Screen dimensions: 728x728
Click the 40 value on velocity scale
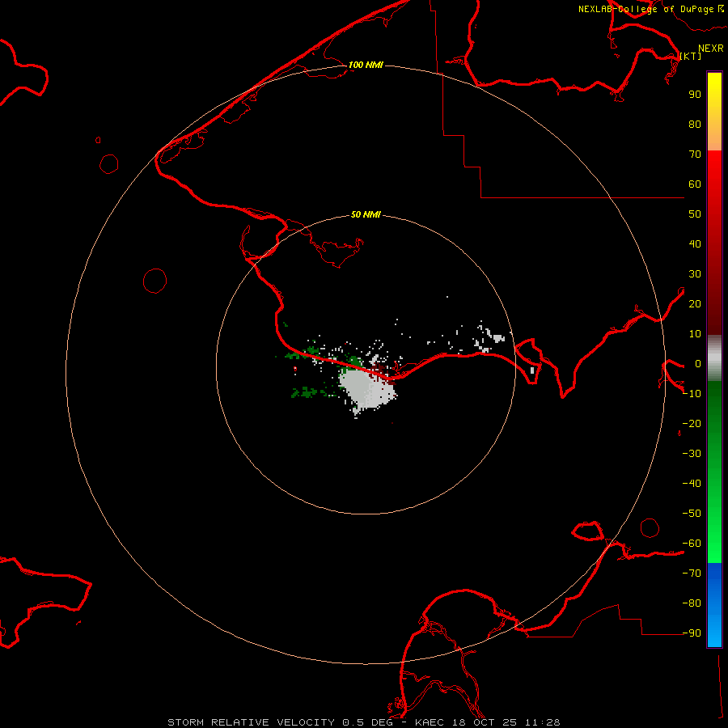tap(695, 244)
